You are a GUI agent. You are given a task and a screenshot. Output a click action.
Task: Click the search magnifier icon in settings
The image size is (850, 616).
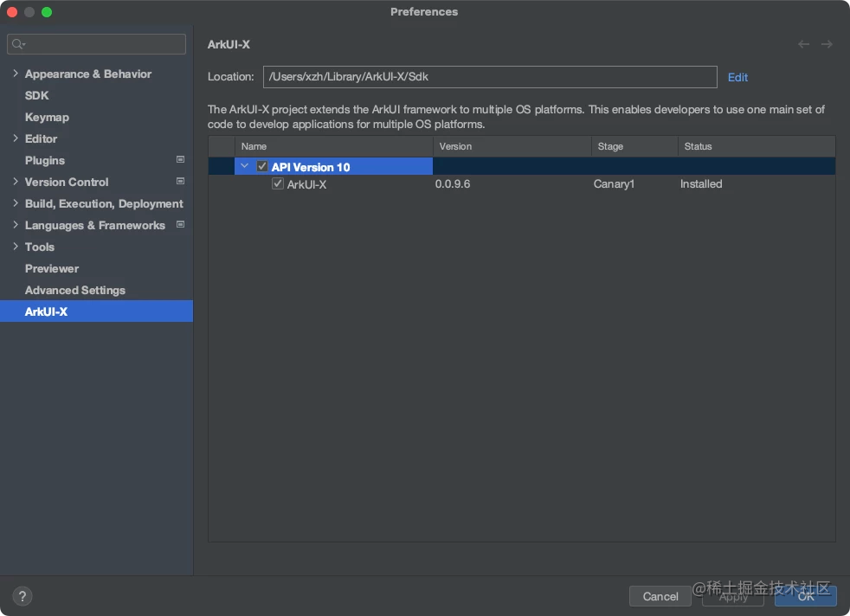pyautogui.click(x=18, y=44)
